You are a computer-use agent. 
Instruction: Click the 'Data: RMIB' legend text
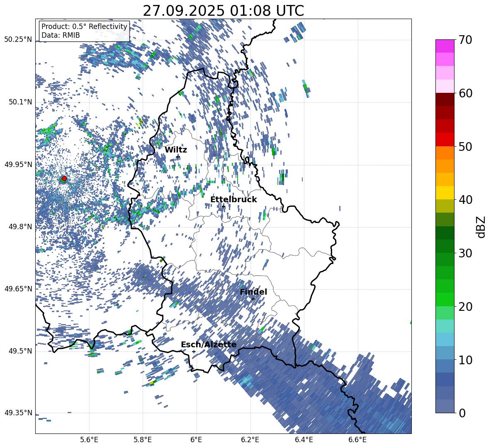pyautogui.click(x=61, y=35)
